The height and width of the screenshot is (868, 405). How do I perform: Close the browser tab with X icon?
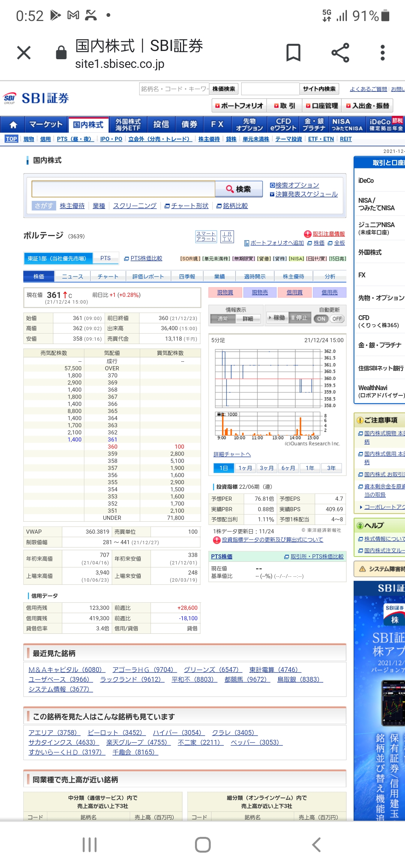(24, 53)
